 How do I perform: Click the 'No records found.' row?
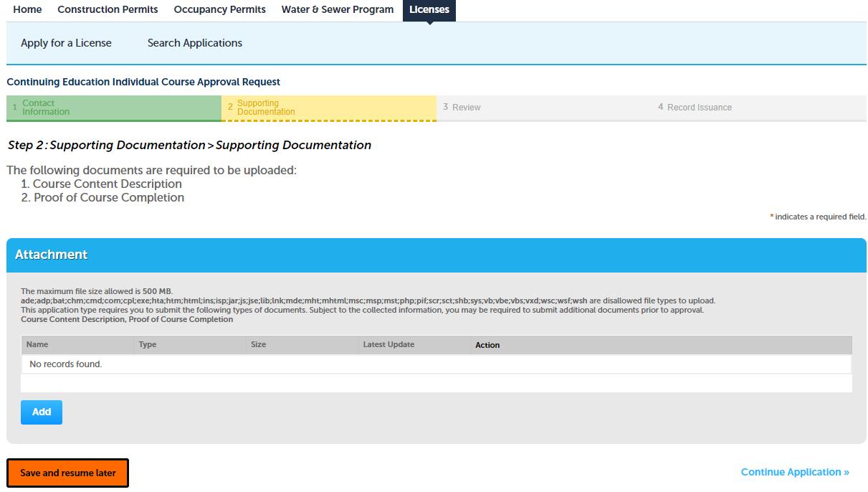pos(436,364)
